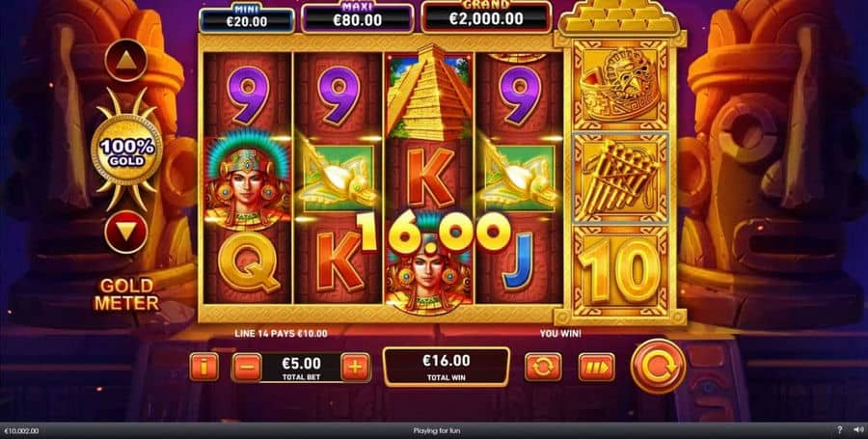The image size is (868, 439).
Task: Raise Gold Meter with up arrow
Action: pos(126,61)
